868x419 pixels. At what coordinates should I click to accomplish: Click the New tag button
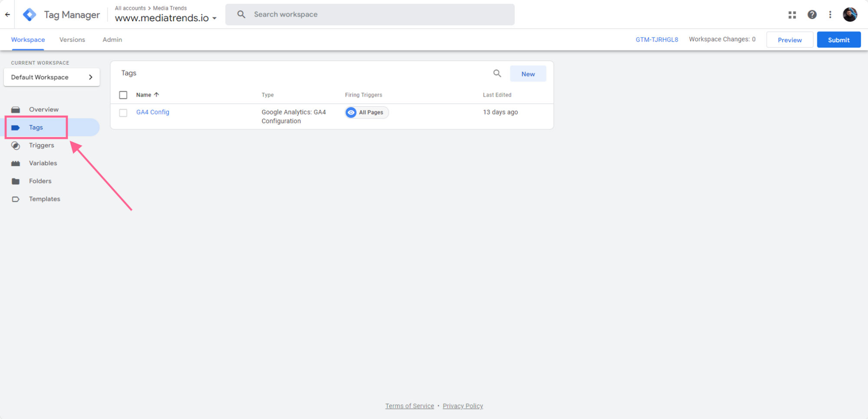click(528, 74)
